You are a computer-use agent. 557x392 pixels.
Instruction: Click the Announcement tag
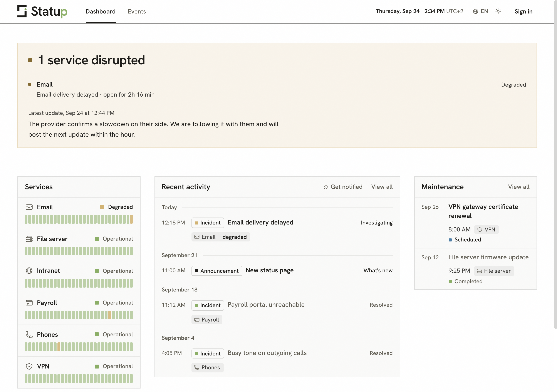click(217, 271)
